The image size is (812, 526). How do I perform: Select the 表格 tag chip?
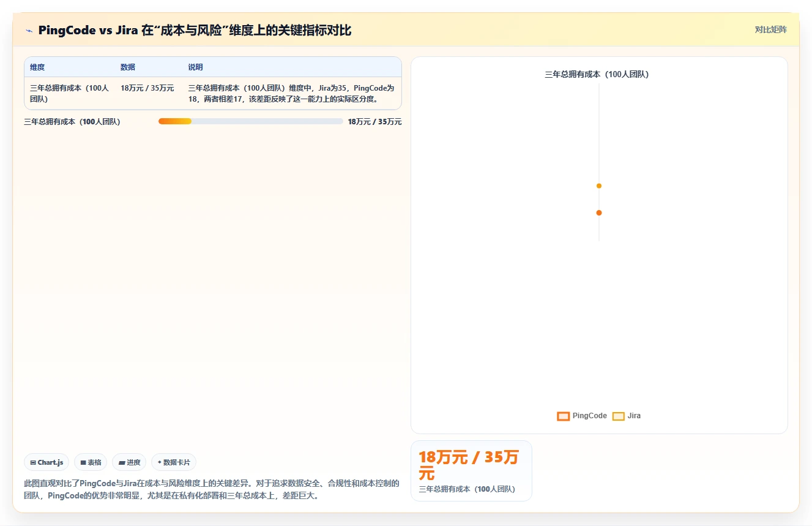pos(91,462)
